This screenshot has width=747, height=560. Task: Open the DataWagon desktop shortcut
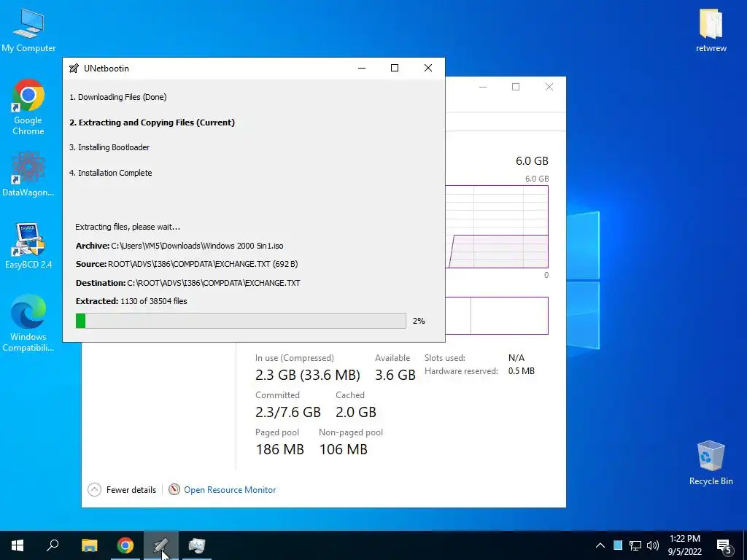28,174
